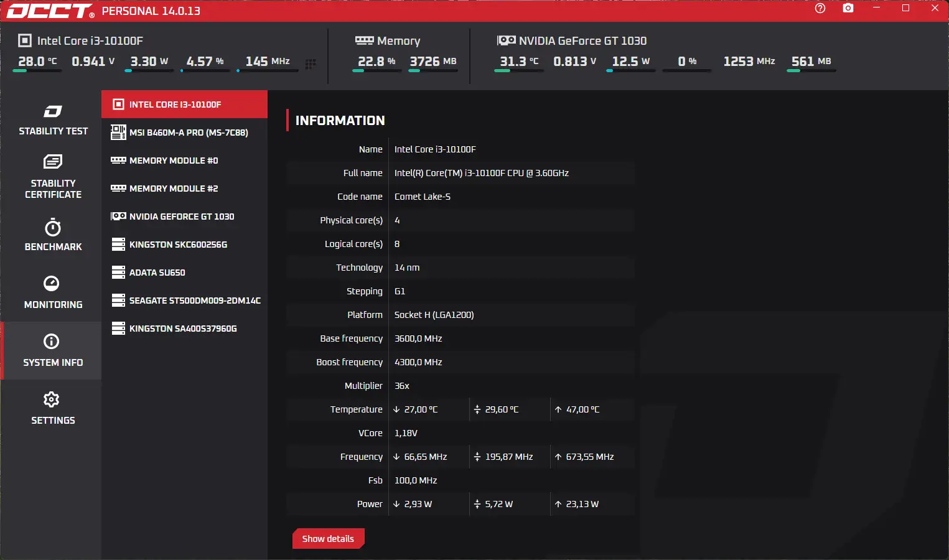Image resolution: width=949 pixels, height=560 pixels.
Task: Click the maximum temperature value 47,00 °C
Action: click(x=582, y=409)
